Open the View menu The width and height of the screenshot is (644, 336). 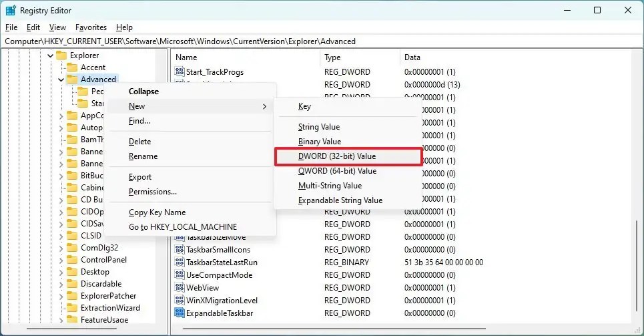click(57, 27)
